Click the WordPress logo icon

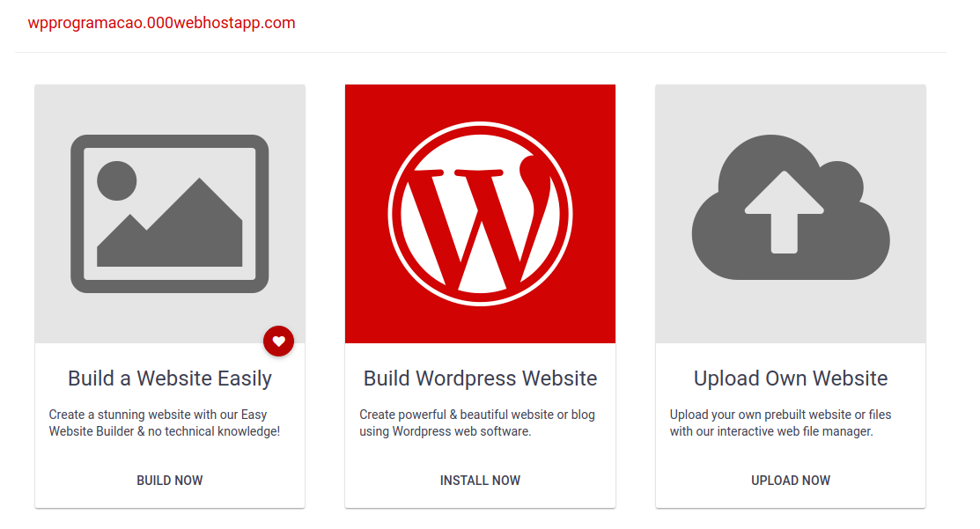[x=480, y=214]
